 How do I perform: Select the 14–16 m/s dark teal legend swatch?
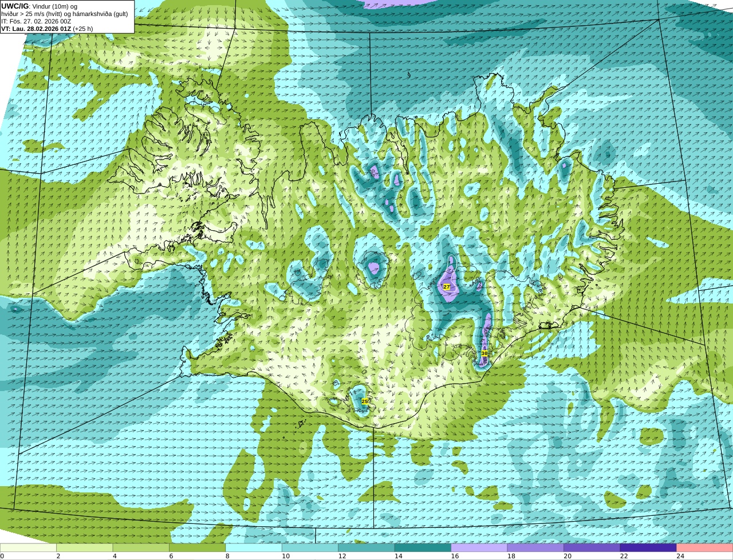(423, 547)
